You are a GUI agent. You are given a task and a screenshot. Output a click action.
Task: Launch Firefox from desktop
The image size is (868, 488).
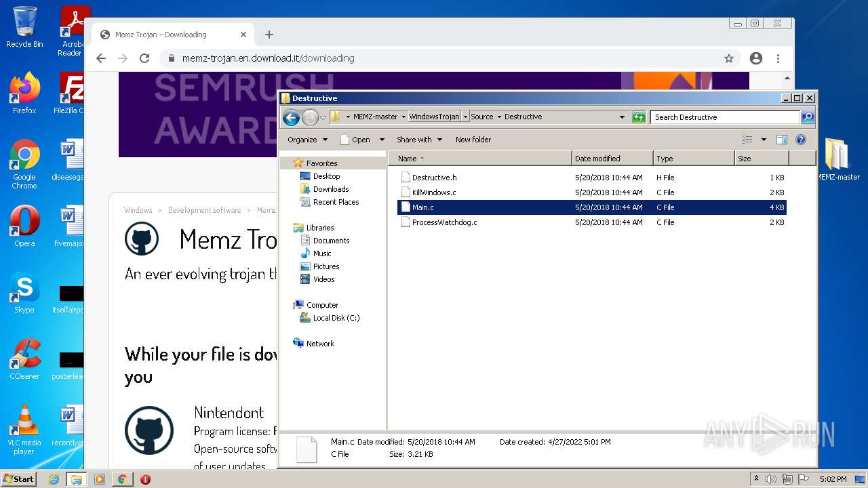click(24, 94)
